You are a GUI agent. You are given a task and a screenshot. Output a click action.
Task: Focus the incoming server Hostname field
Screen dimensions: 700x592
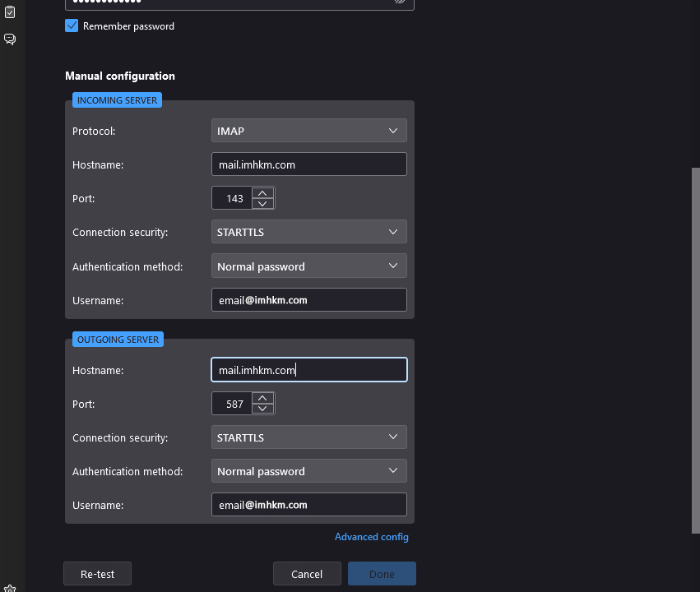(x=308, y=164)
